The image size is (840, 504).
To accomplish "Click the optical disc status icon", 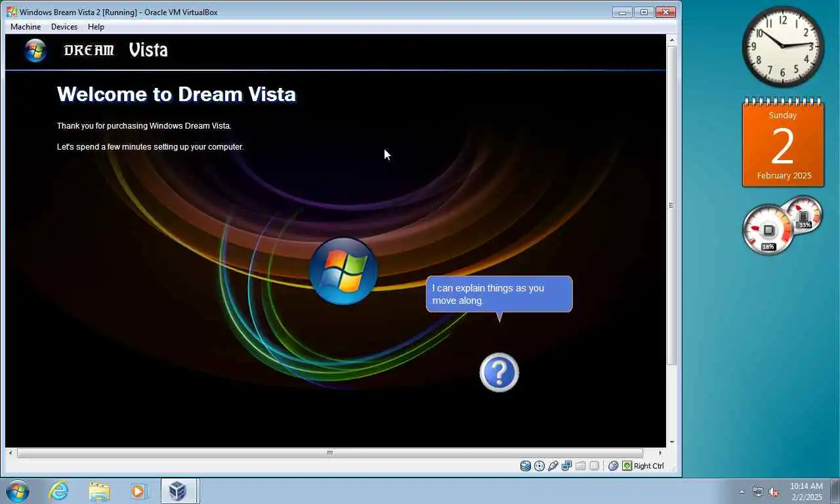I will (x=539, y=466).
